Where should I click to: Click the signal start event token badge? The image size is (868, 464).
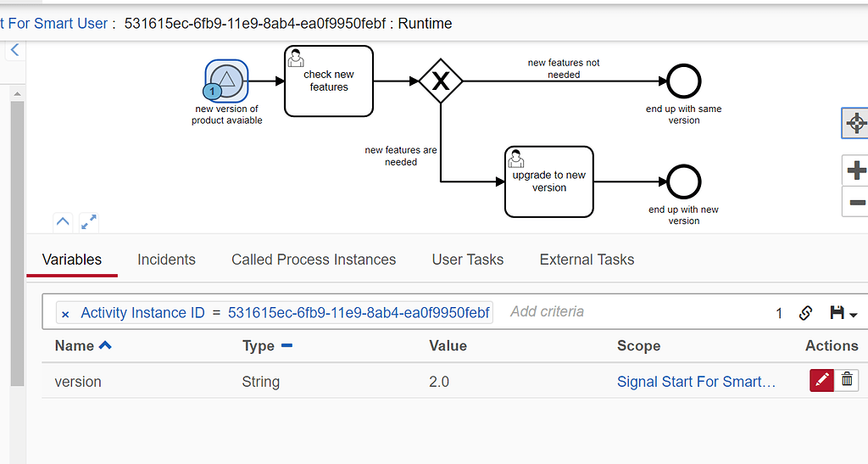(212, 91)
